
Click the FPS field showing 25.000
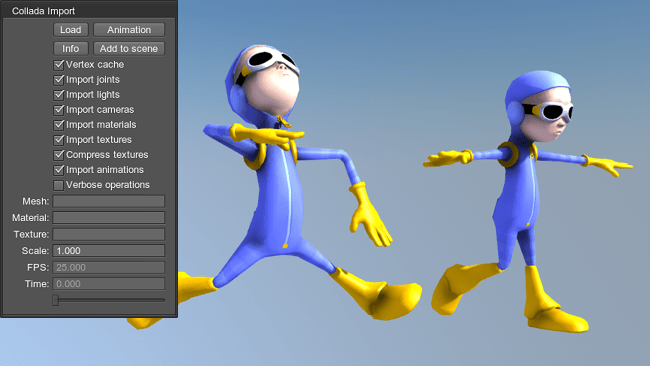click(x=109, y=267)
